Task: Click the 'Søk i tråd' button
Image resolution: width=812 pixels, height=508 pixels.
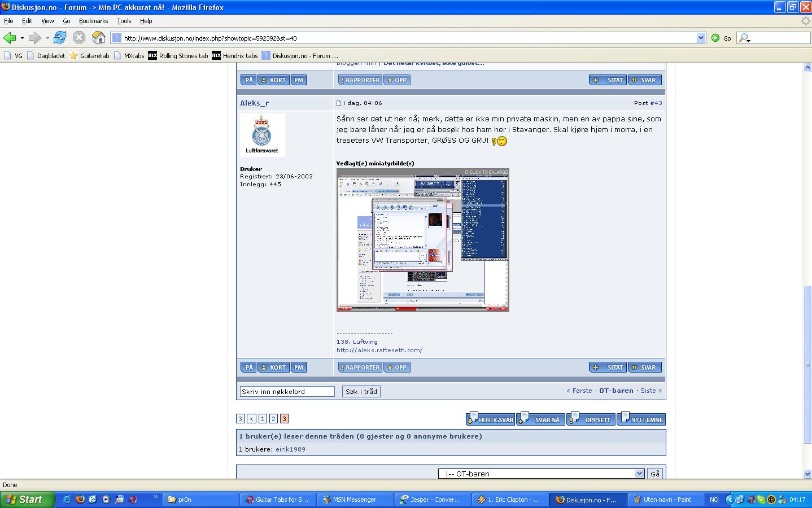Action: click(361, 391)
